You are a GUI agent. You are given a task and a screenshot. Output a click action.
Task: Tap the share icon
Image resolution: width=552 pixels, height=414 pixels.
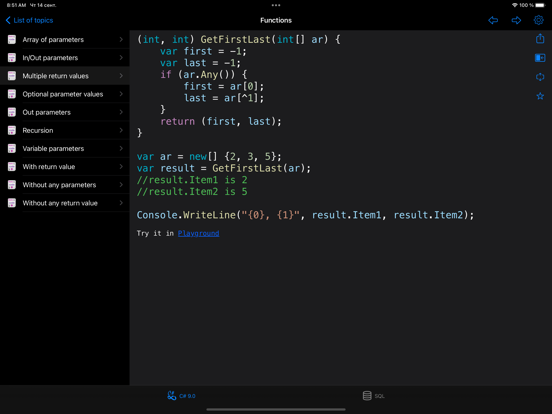pyautogui.click(x=540, y=38)
